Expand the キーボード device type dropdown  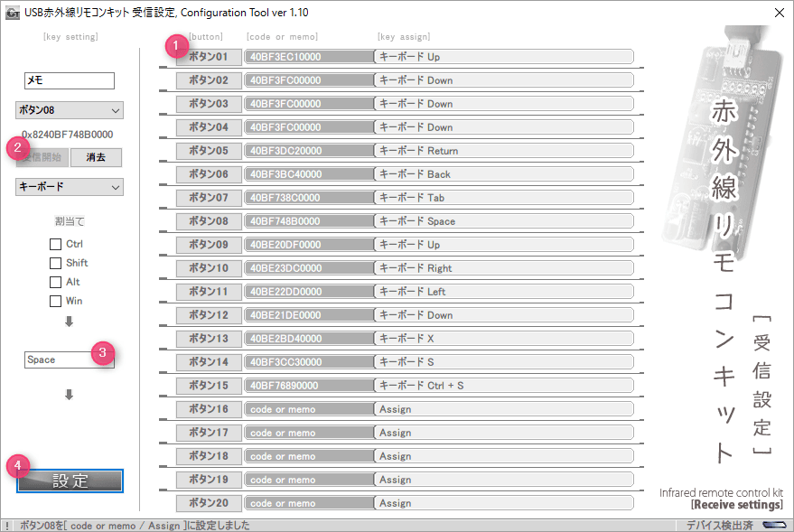click(70, 187)
